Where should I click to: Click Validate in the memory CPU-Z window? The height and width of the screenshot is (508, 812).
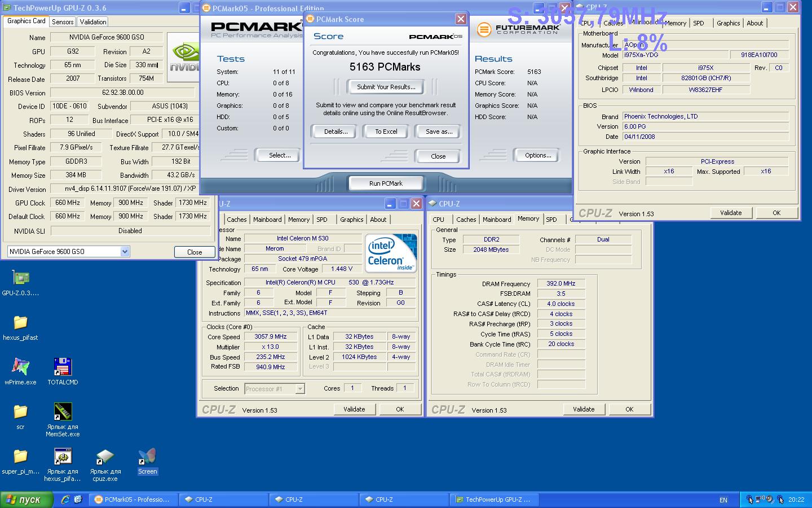584,409
